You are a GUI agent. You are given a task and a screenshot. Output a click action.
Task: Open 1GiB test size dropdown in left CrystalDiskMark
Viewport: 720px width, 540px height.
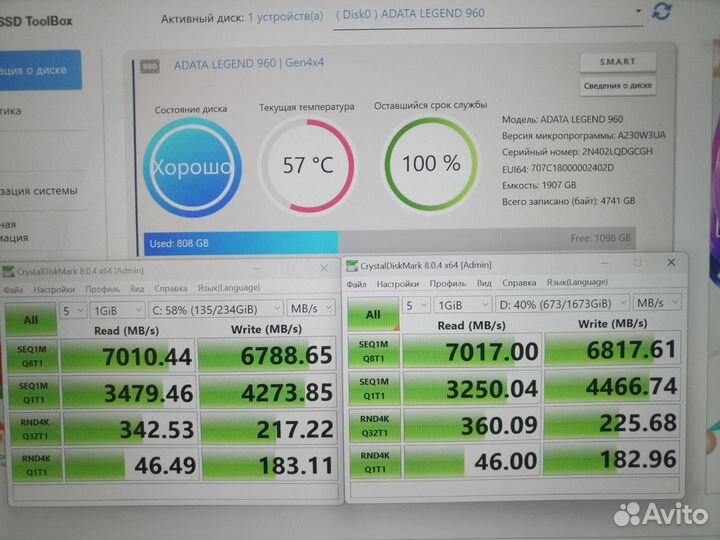[x=118, y=310]
